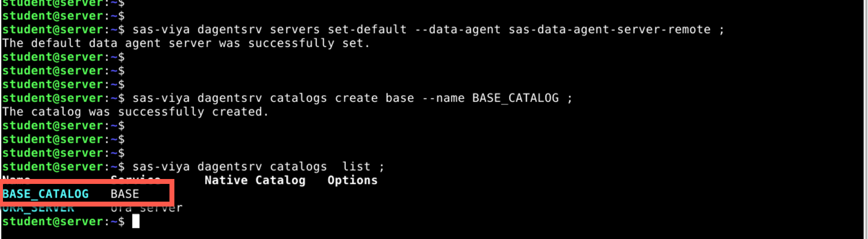
Task: Click the highlighted BASE_CATALOG list entry
Action: 45,194
